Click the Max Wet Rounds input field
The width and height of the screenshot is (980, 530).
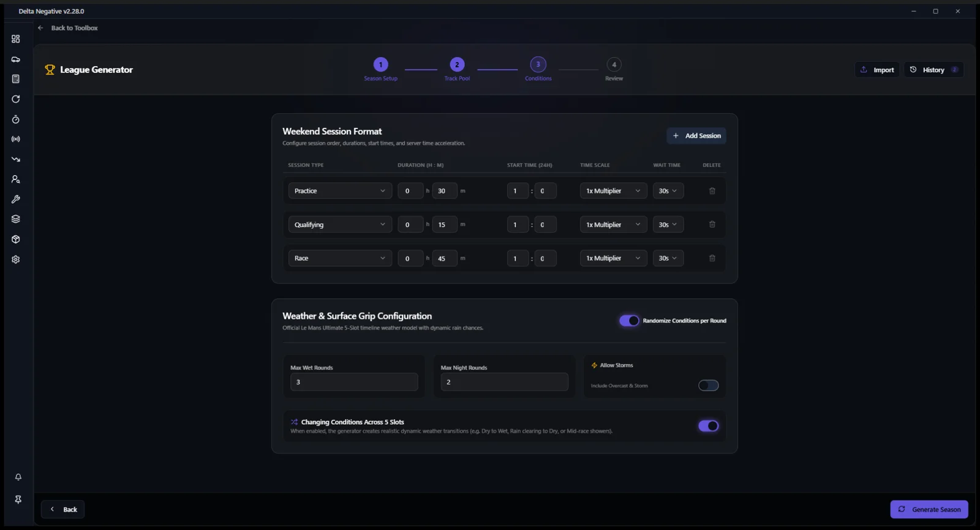coord(354,382)
